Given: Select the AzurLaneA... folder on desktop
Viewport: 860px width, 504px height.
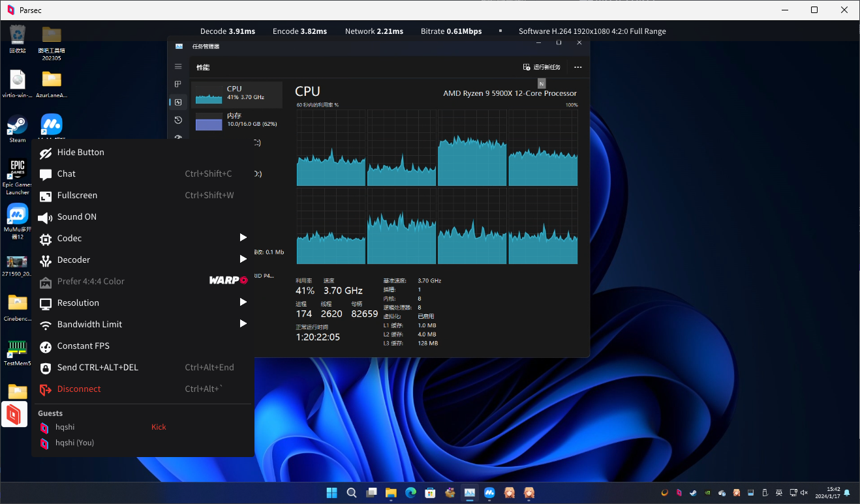Looking at the screenshot, I should click(x=52, y=84).
